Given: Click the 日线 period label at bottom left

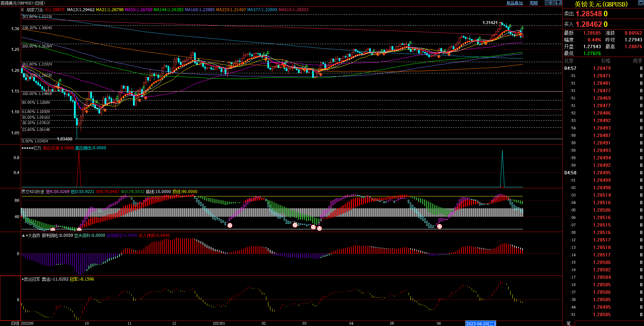Looking at the screenshot, I should point(15,323).
